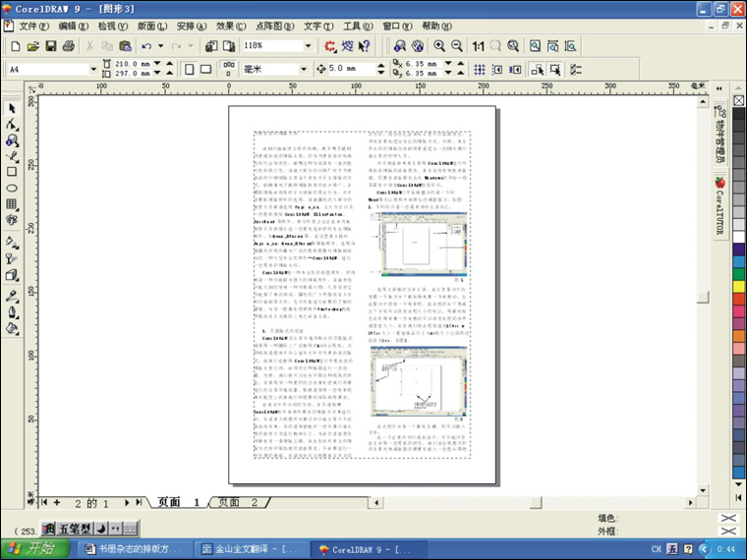Save the document with the floppy icon
Image resolution: width=747 pixels, height=560 pixels.
(51, 46)
